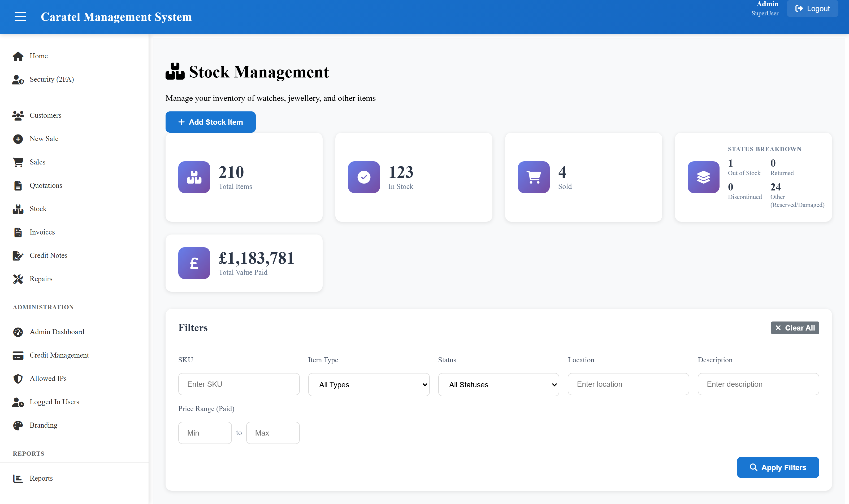The height and width of the screenshot is (504, 849).
Task: Click the Logout button
Action: pyautogui.click(x=812, y=8)
